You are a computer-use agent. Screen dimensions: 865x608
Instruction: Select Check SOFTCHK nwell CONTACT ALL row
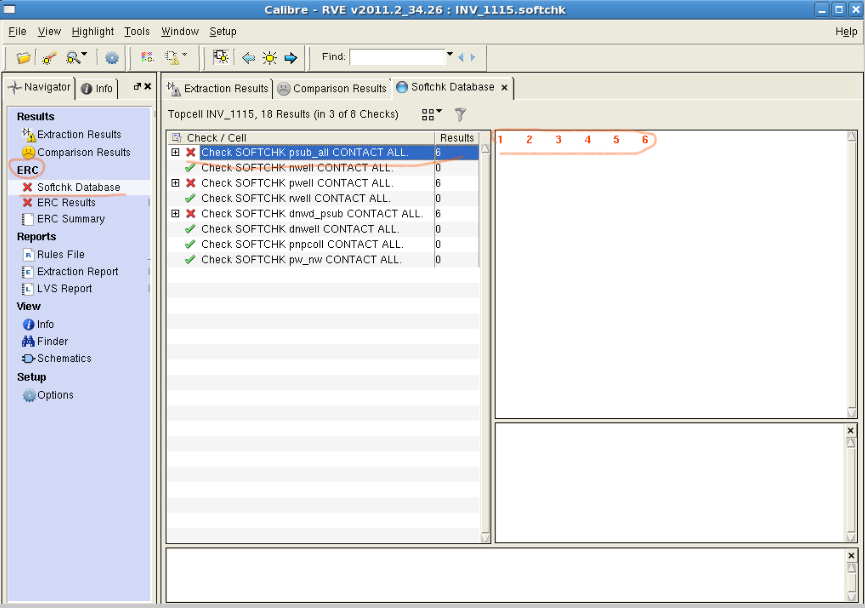coord(323,167)
